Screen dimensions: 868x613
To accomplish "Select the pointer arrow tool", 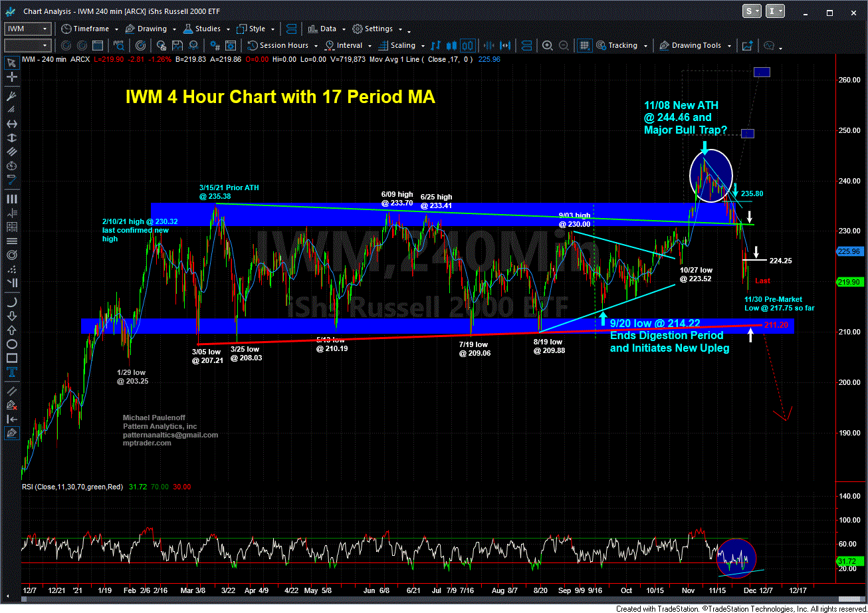I will tap(11, 63).
